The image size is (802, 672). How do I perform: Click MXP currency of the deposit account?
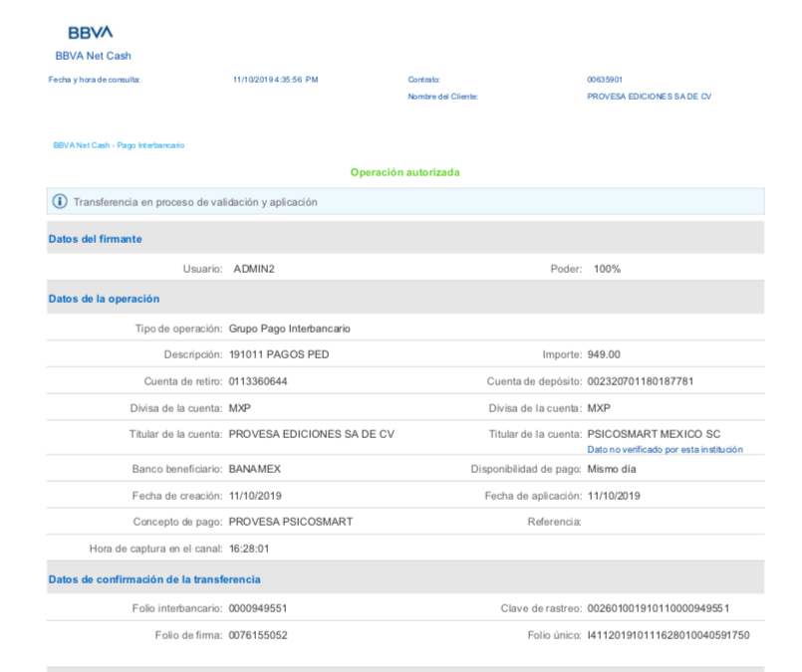(x=599, y=408)
